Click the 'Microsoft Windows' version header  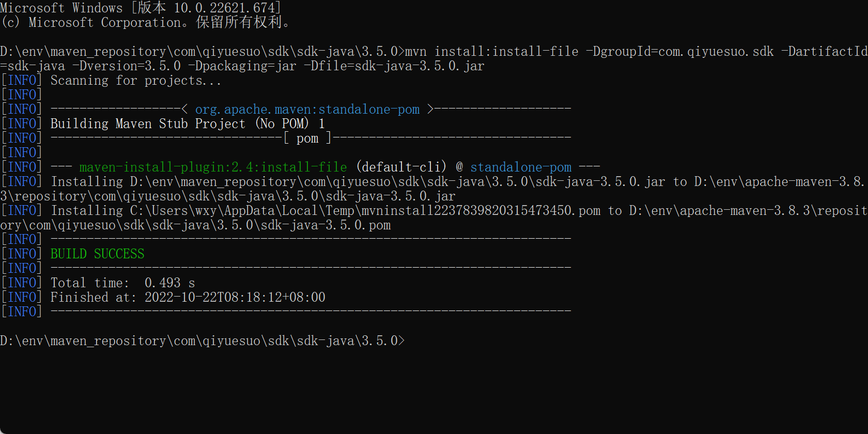(140, 8)
